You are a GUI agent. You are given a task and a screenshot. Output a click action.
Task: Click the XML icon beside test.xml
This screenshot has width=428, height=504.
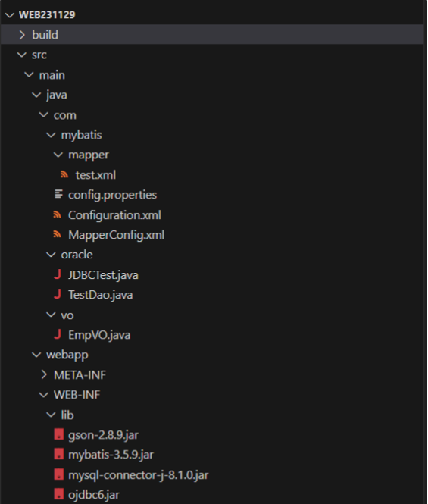pos(64,174)
